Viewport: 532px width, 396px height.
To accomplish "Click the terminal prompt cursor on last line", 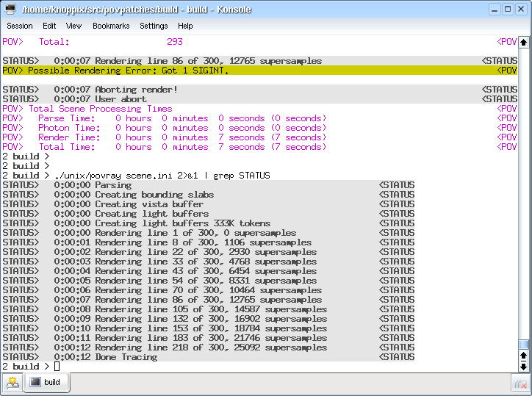I will pos(57,366).
